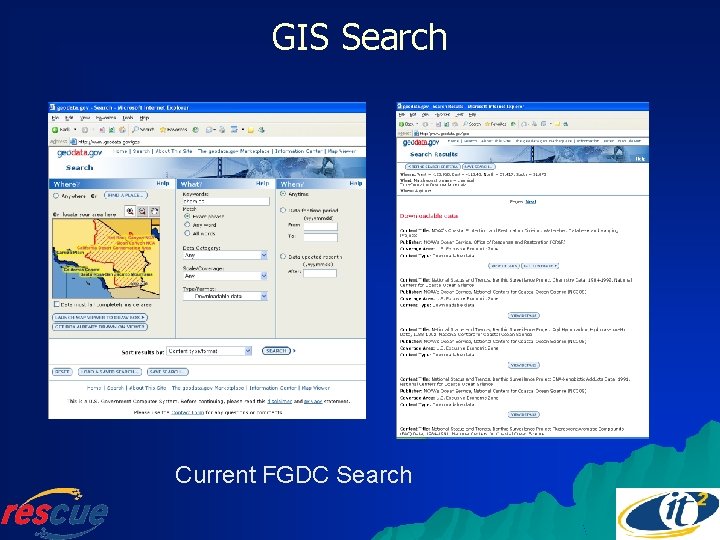
Task: Click Load a Saved Search button
Action: tap(110, 371)
